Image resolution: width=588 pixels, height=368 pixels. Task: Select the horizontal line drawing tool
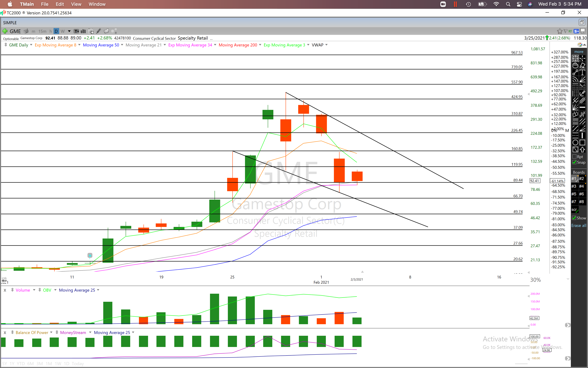click(x=582, y=107)
